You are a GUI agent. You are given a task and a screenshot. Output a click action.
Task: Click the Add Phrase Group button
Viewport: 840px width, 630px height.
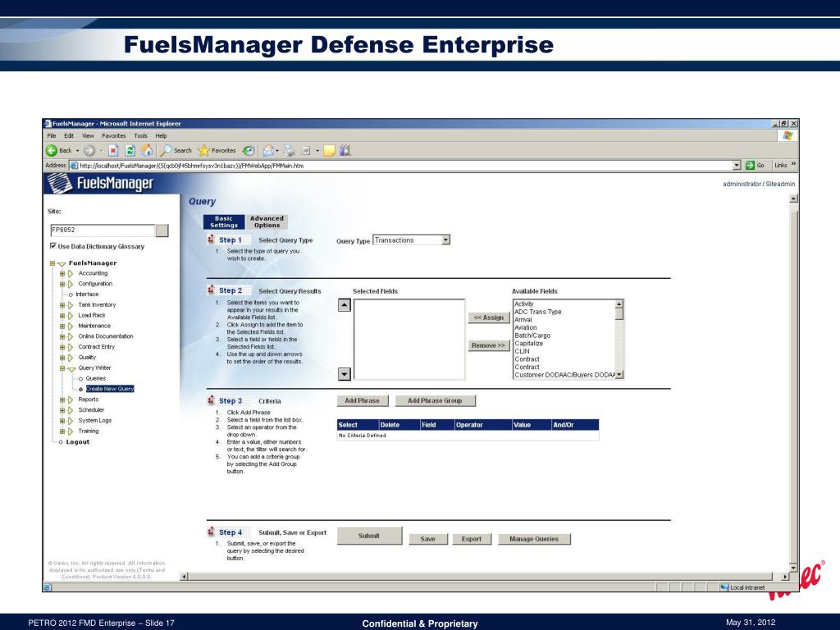(x=435, y=400)
